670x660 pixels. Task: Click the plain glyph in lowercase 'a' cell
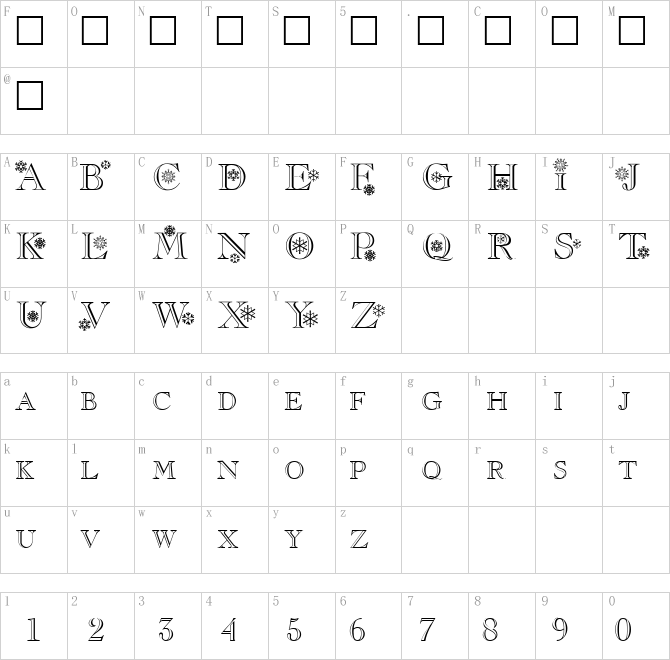coord(27,401)
